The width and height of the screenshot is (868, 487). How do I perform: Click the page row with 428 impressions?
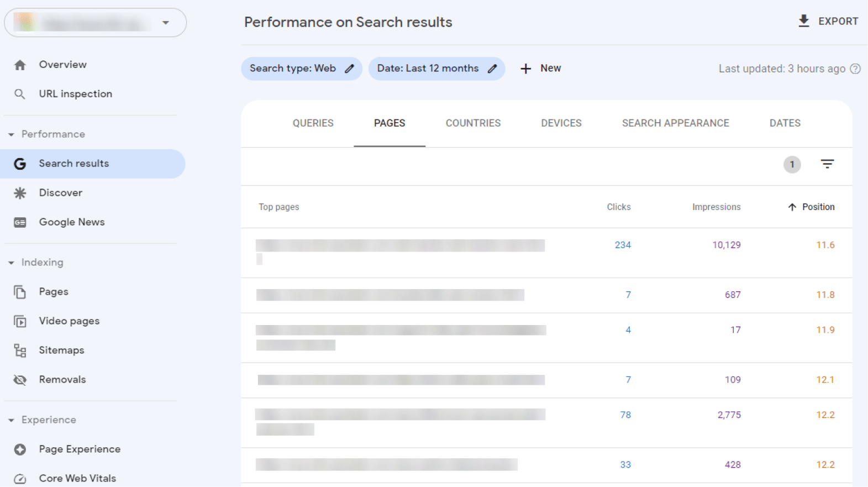tap(546, 465)
